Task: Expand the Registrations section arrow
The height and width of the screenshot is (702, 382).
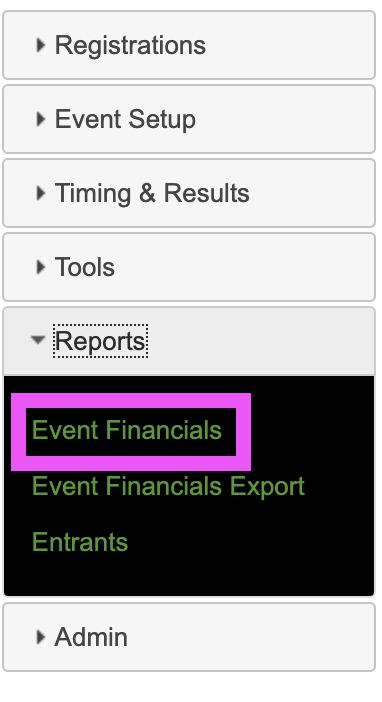Action: [x=41, y=45]
